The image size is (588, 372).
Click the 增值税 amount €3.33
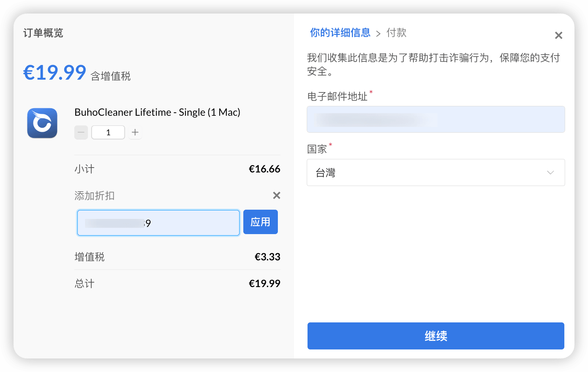(x=268, y=257)
